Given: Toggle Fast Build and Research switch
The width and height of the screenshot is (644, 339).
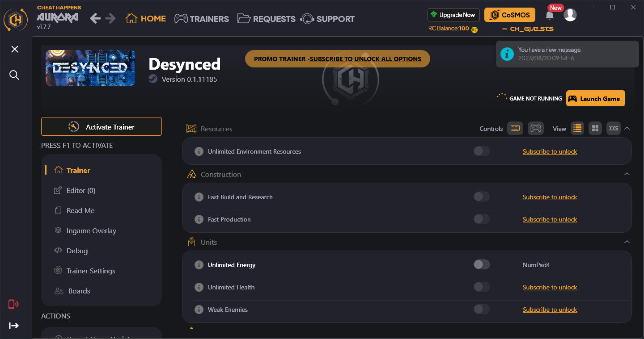Looking at the screenshot, I should [x=482, y=197].
